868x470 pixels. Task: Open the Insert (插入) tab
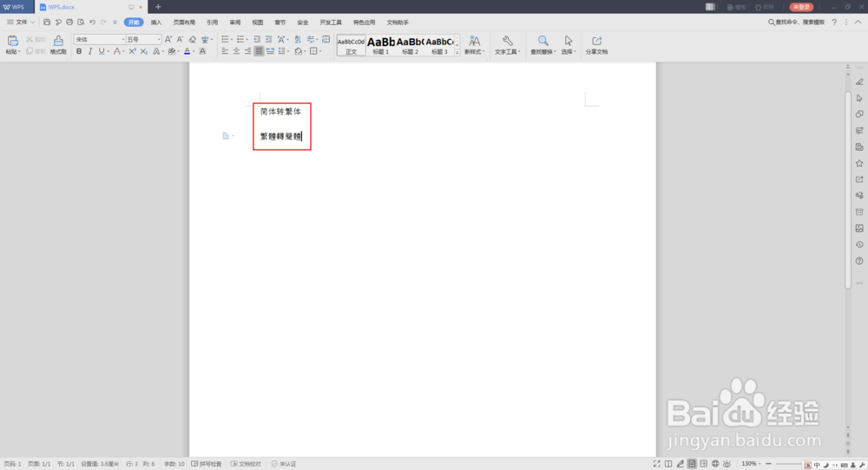tap(156, 23)
